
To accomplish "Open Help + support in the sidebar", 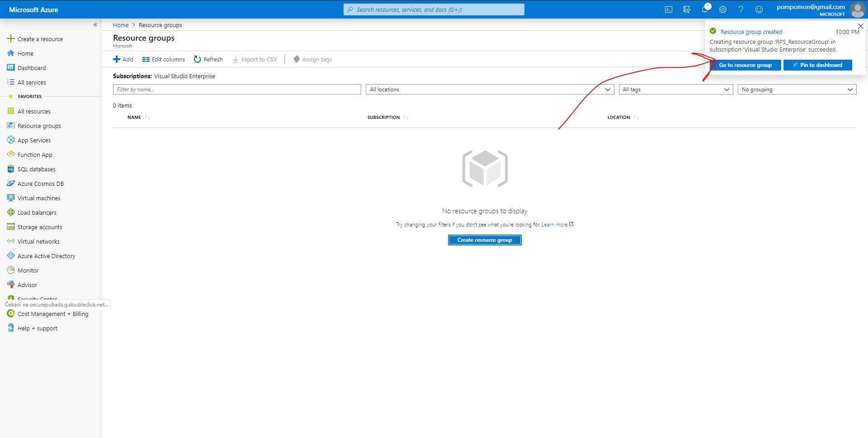I will coord(38,328).
